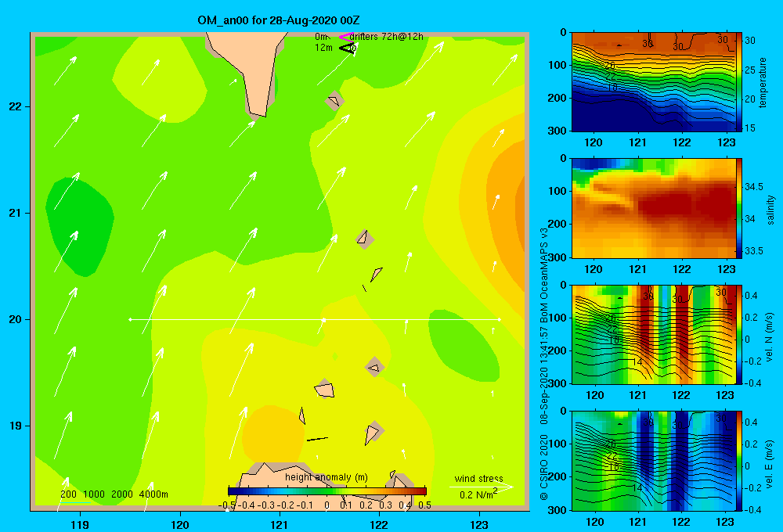
Task: Click the '-0.5' height anomaly scale value
Action: point(227,505)
